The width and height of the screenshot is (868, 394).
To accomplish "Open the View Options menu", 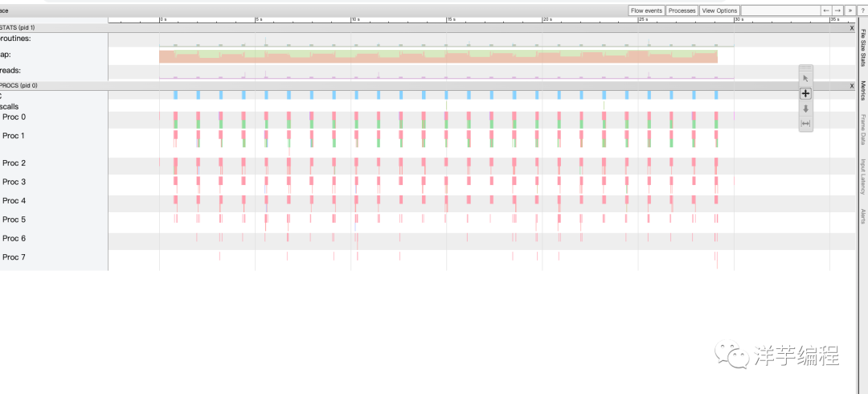I will coord(719,10).
